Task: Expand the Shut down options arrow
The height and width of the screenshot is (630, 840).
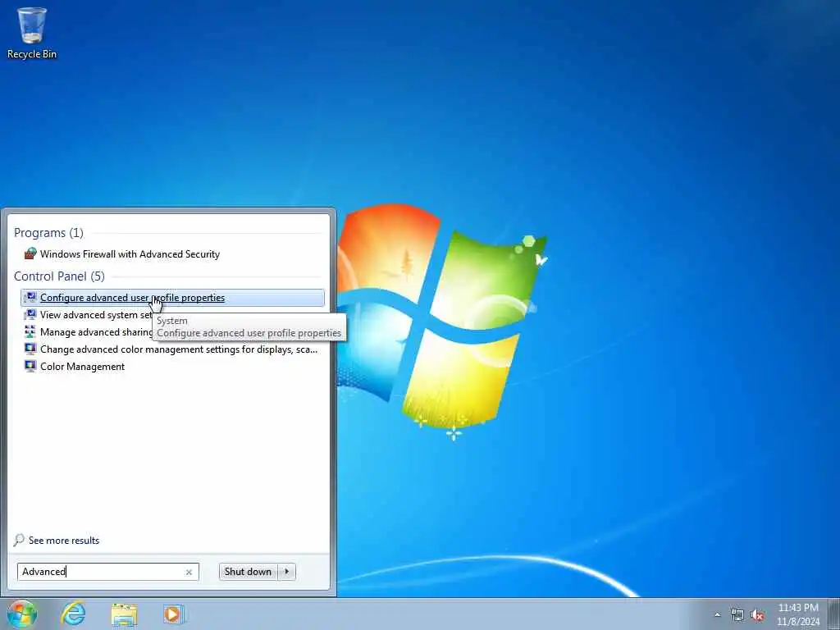Action: [286, 572]
